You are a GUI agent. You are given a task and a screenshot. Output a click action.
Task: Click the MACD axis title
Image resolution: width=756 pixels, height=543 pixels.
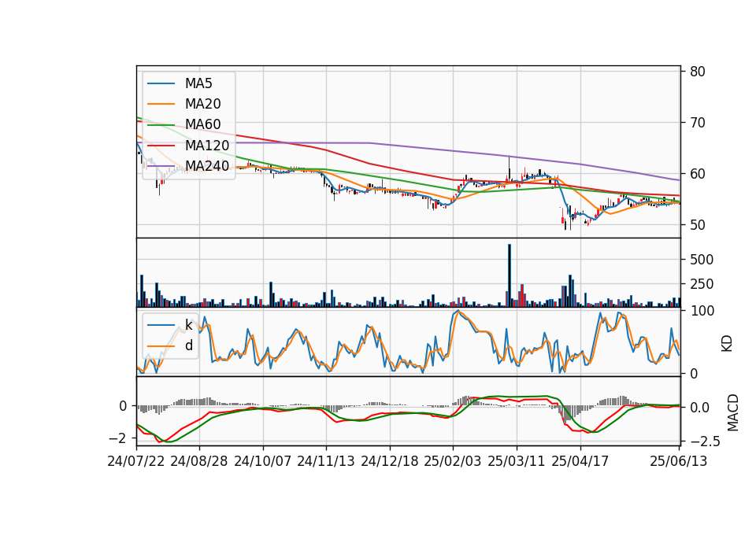pos(733,412)
